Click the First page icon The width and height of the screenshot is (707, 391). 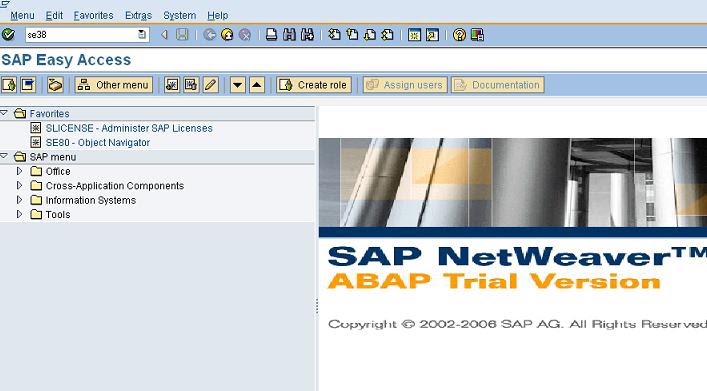(x=334, y=35)
